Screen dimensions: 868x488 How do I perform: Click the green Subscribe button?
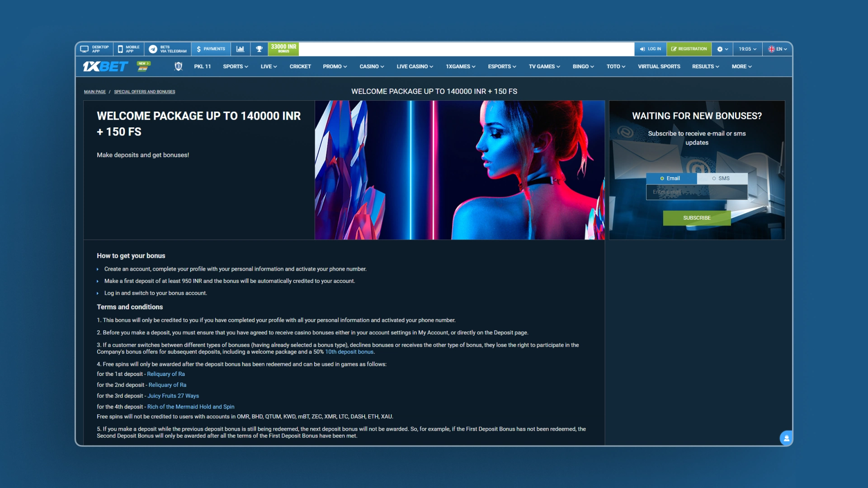pos(697,218)
